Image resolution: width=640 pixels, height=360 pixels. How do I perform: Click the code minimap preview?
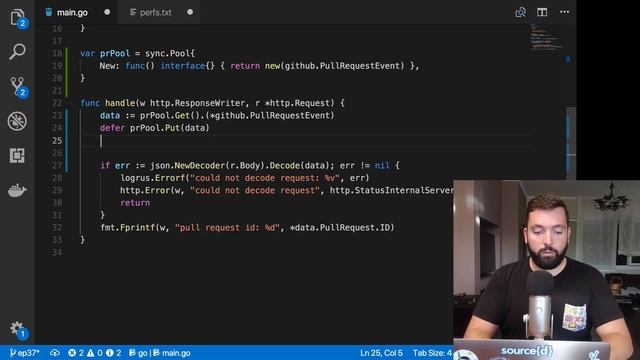click(547, 37)
